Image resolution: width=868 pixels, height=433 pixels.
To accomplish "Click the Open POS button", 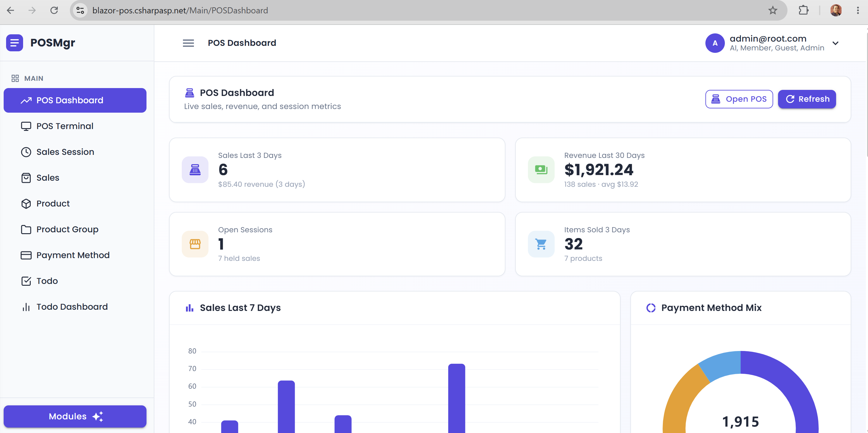I will [x=739, y=99].
